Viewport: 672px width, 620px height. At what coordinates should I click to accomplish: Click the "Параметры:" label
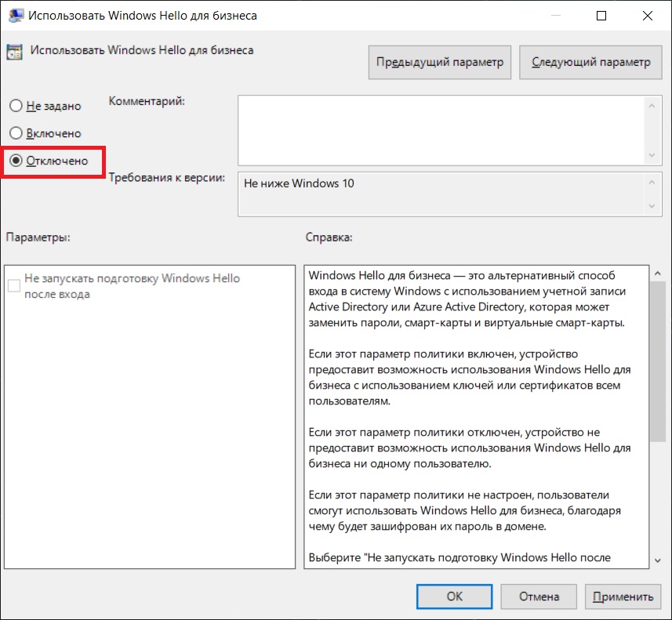click(x=38, y=237)
